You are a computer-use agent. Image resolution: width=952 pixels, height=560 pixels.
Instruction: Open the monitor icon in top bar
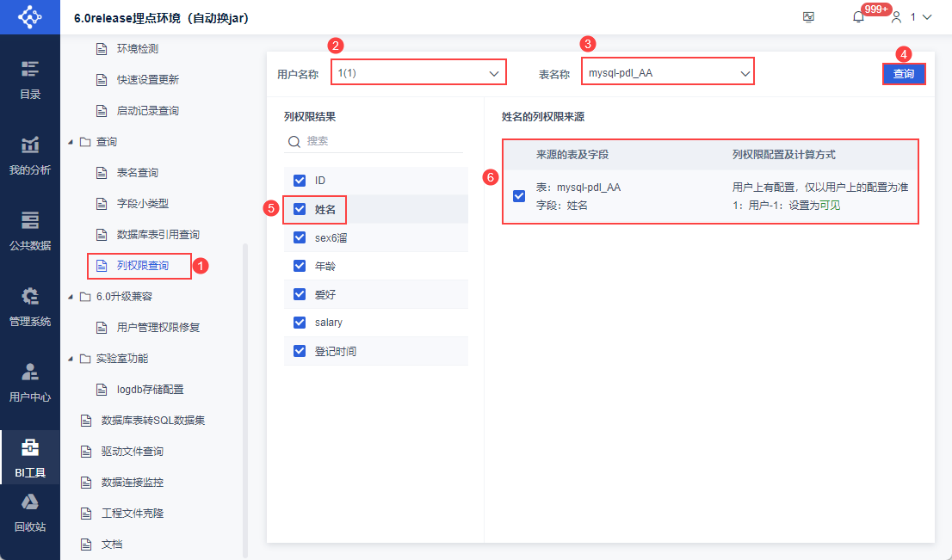coord(808,17)
